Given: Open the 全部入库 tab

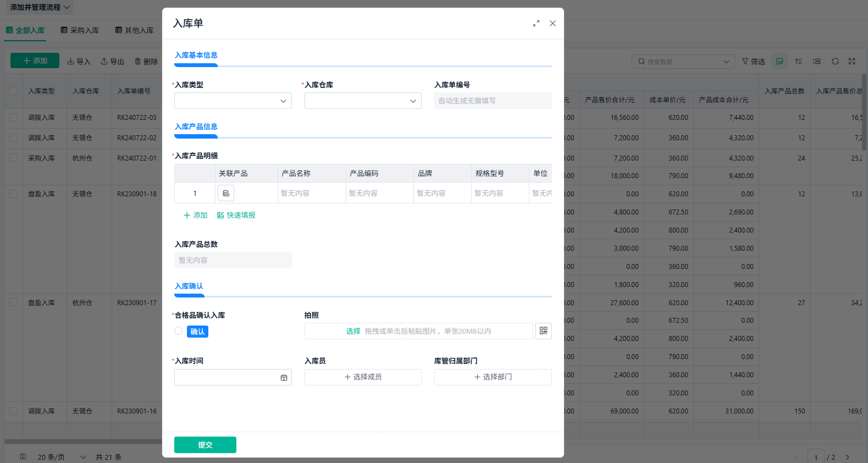Looking at the screenshot, I should tap(25, 30).
